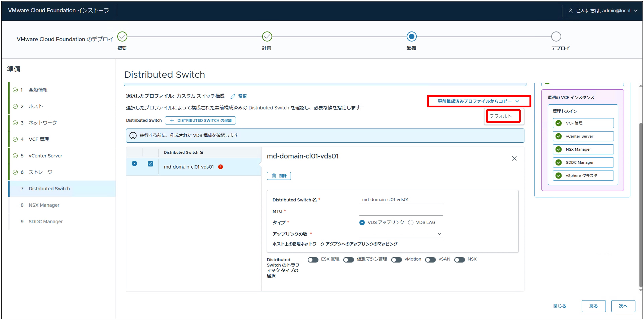Collapse detail pane via double-chevron icon
Screen dimensions: 644x320
click(151, 164)
